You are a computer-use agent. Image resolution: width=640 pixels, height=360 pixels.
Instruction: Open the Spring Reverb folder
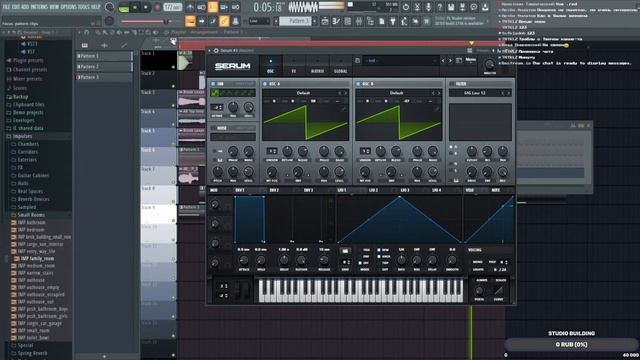click(x=32, y=353)
